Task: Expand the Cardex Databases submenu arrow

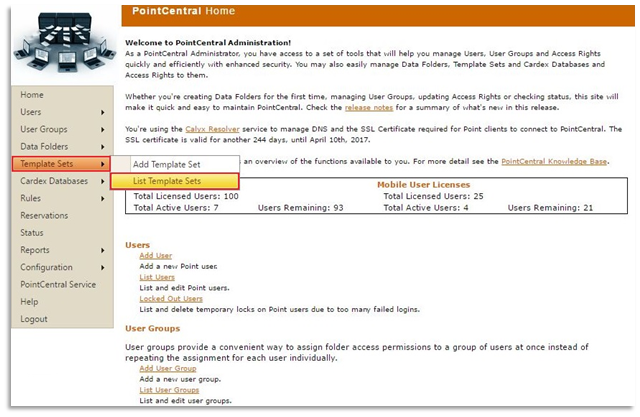Action: coord(102,181)
